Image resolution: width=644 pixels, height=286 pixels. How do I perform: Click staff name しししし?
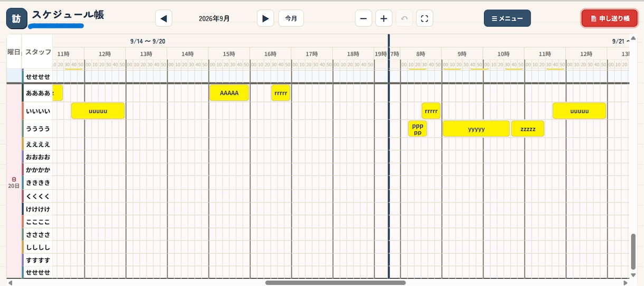pos(38,247)
